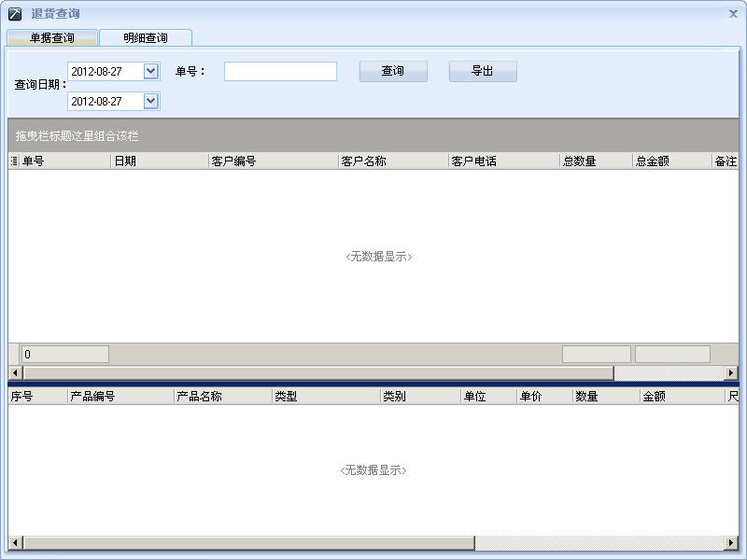Viewport: 747px width, 560px height.
Task: Sort by the 单价 column header
Action: point(545,396)
